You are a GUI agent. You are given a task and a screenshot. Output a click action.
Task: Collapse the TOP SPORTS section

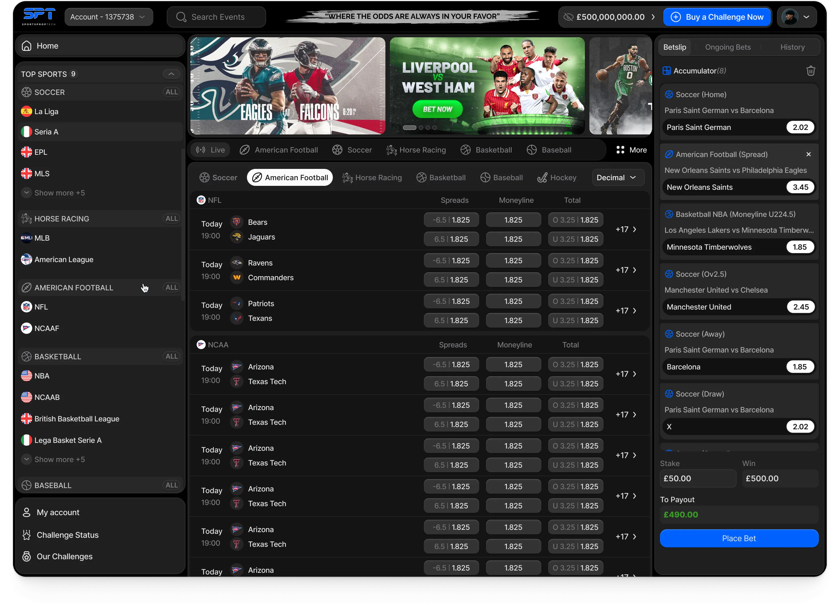tap(171, 74)
